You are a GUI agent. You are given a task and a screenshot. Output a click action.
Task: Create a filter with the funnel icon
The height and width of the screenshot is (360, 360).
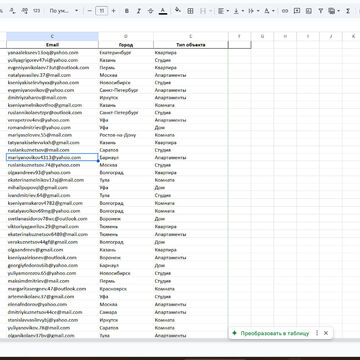320,11
